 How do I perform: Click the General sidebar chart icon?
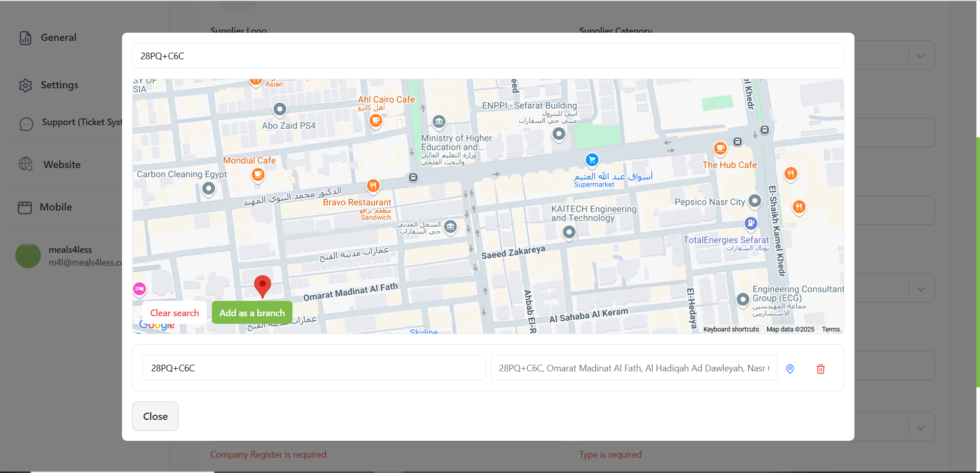click(26, 38)
